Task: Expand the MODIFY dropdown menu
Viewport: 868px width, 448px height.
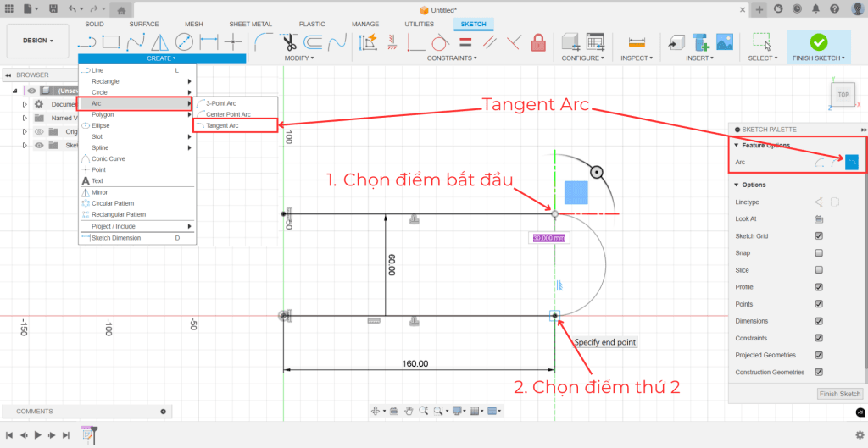Action: [x=298, y=58]
